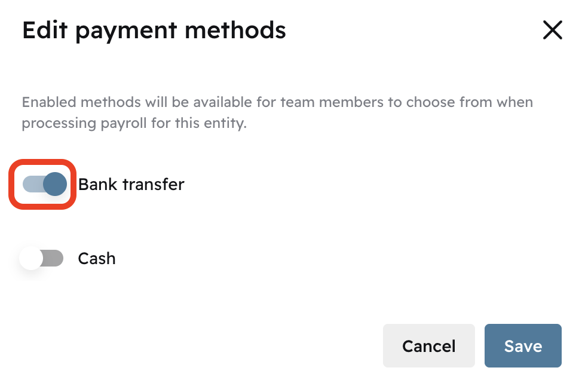The image size is (582, 392).
Task: Save the payment method changes
Action: (x=523, y=346)
